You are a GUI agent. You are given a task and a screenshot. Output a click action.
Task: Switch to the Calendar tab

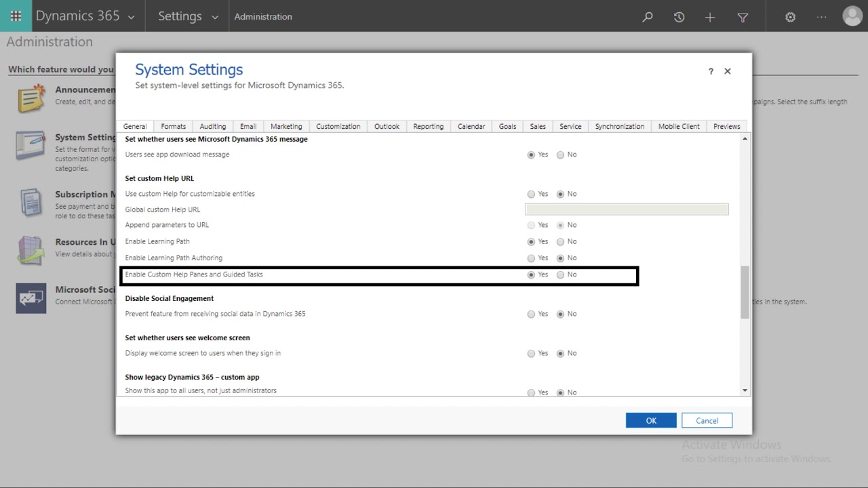click(x=471, y=126)
